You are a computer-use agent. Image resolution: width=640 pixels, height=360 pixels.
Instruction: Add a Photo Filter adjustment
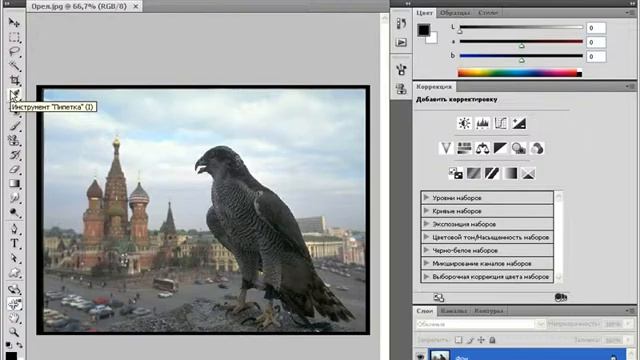pos(519,148)
